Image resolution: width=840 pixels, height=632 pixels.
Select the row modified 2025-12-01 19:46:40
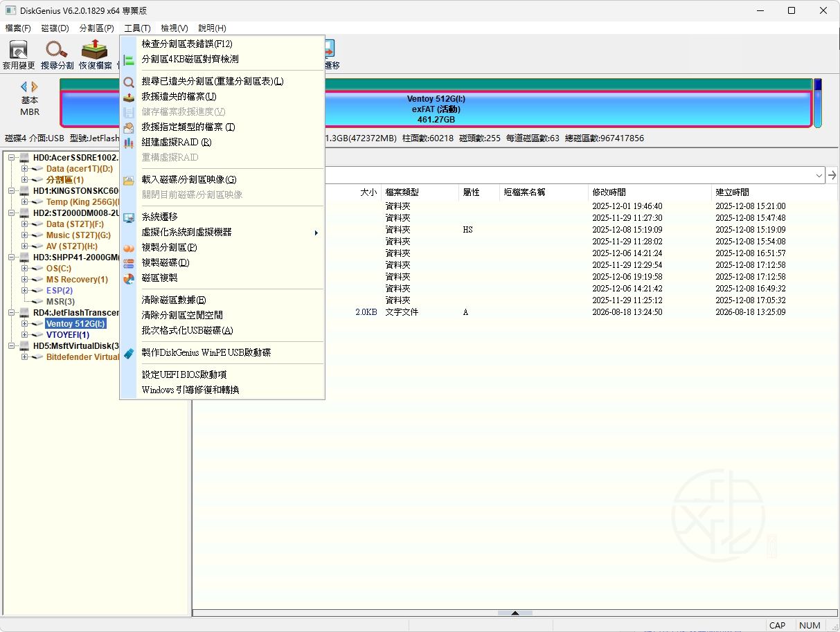point(515,206)
